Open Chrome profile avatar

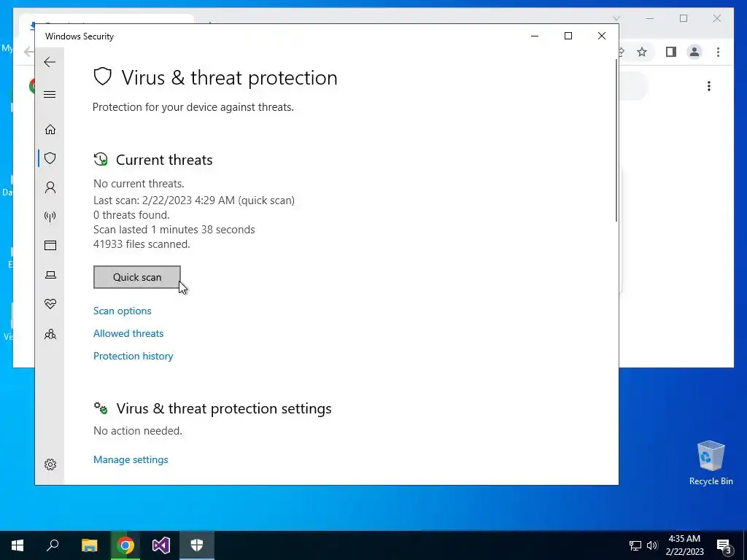[x=694, y=52]
